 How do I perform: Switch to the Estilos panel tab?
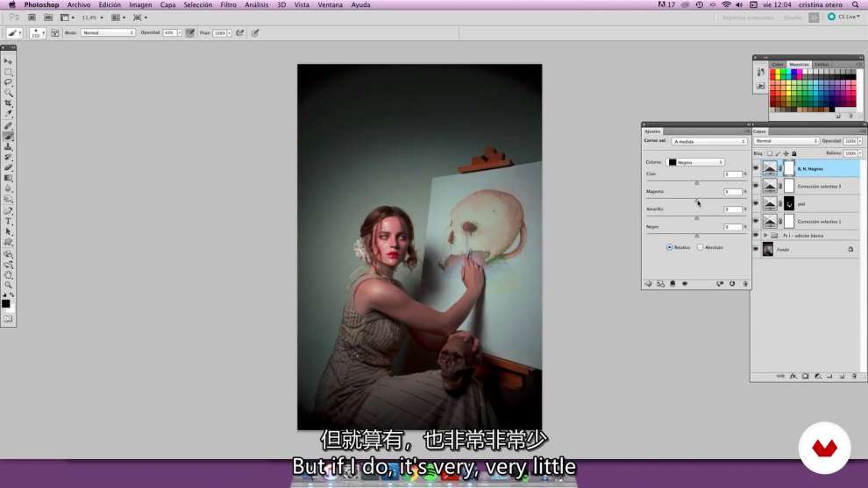point(822,64)
